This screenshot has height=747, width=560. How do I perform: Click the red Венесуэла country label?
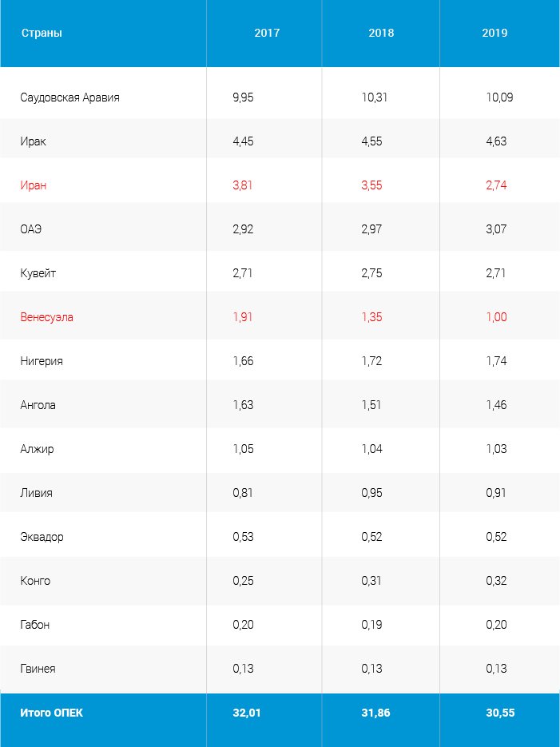click(x=46, y=317)
